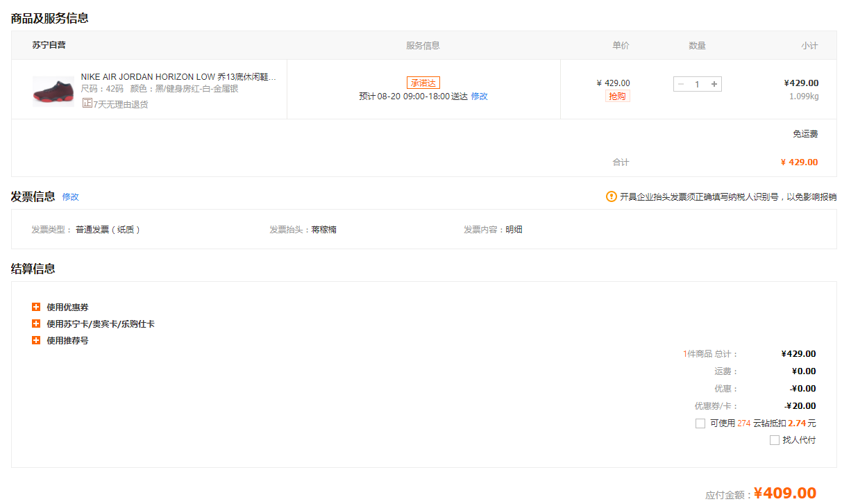Expand the 使用苏宁卡 gift card section
This screenshot has width=842, height=504.
coord(36,324)
